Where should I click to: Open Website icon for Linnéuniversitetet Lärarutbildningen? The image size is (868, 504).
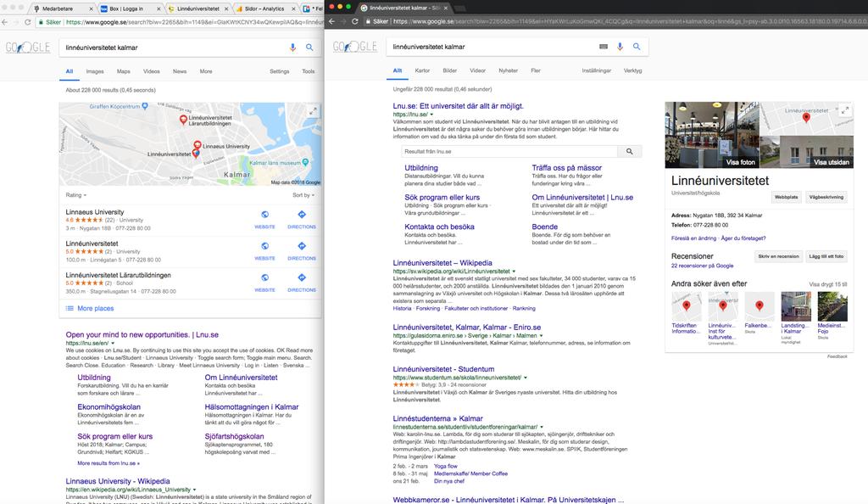[264, 277]
